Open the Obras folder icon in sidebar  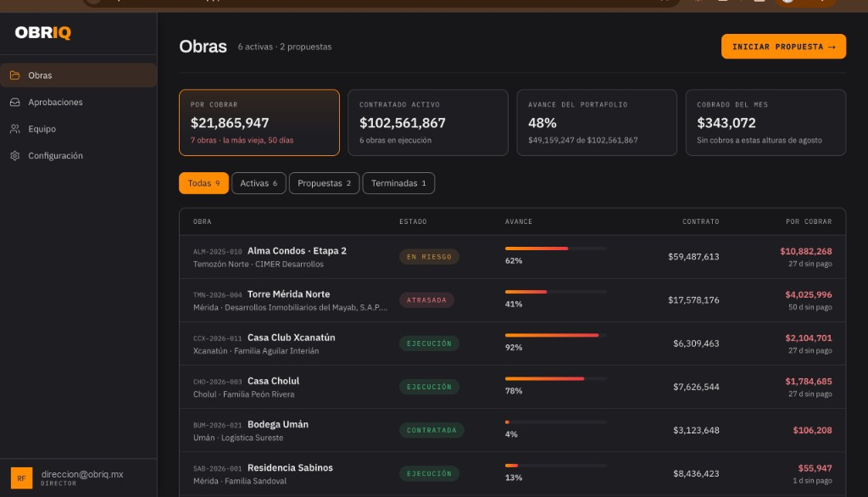(15, 75)
